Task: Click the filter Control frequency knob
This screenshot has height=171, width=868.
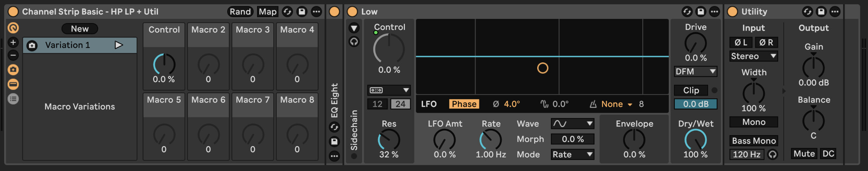Action: pos(389,48)
